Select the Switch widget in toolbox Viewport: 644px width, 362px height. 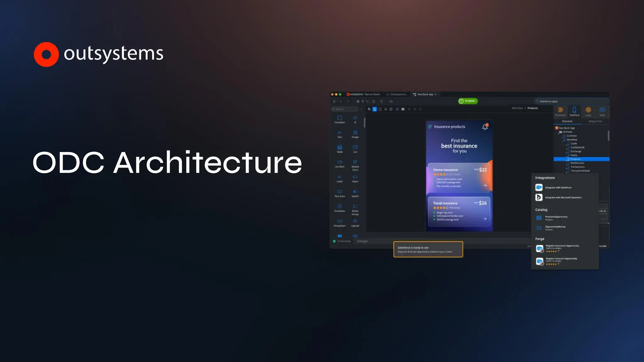(x=355, y=192)
